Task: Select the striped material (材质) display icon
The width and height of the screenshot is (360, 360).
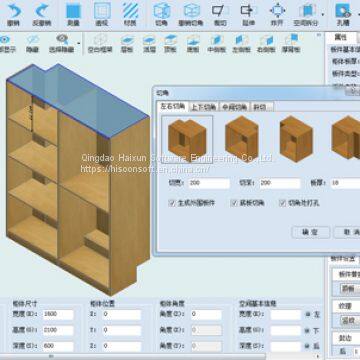Action: (x=131, y=11)
